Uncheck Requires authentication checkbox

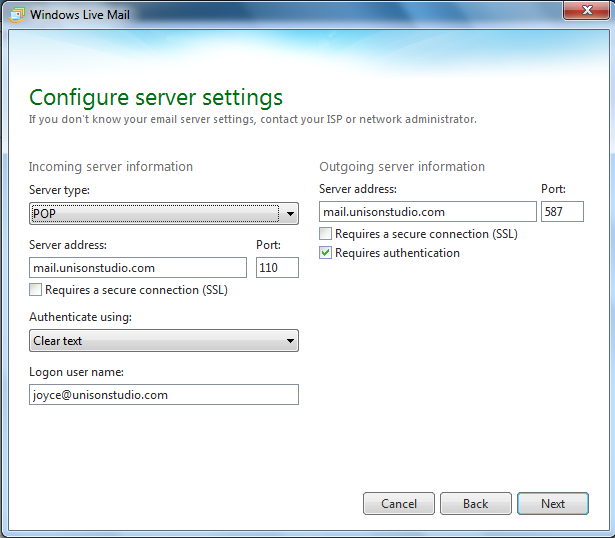click(x=326, y=253)
